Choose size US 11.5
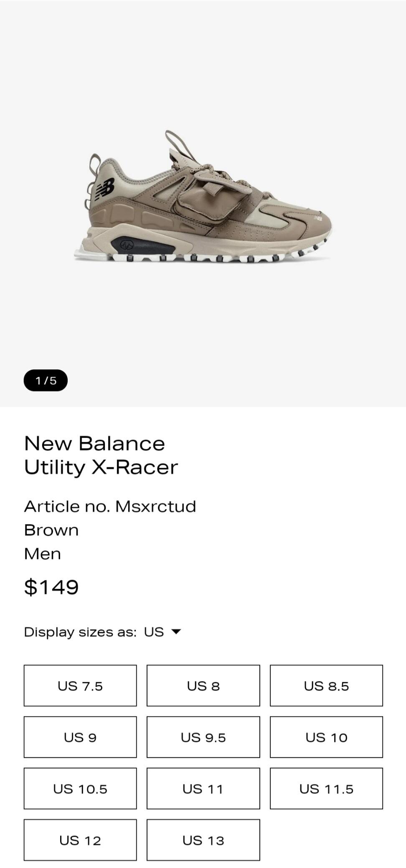The width and height of the screenshot is (406, 868). 326,788
